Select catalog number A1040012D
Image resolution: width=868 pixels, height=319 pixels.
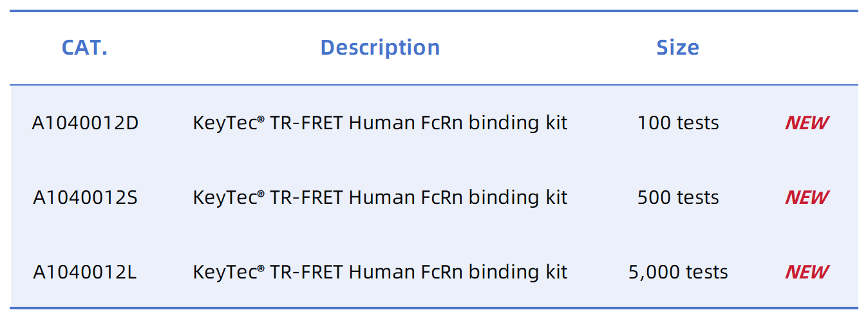tap(85, 123)
